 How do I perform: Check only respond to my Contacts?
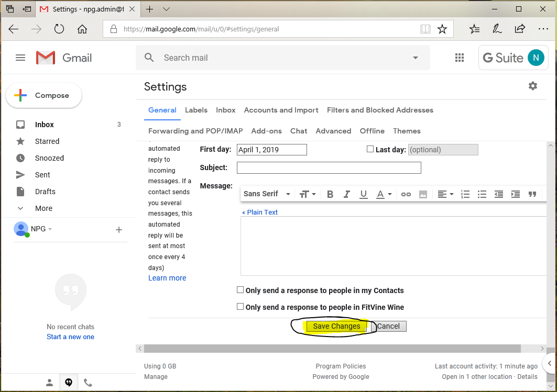click(240, 290)
